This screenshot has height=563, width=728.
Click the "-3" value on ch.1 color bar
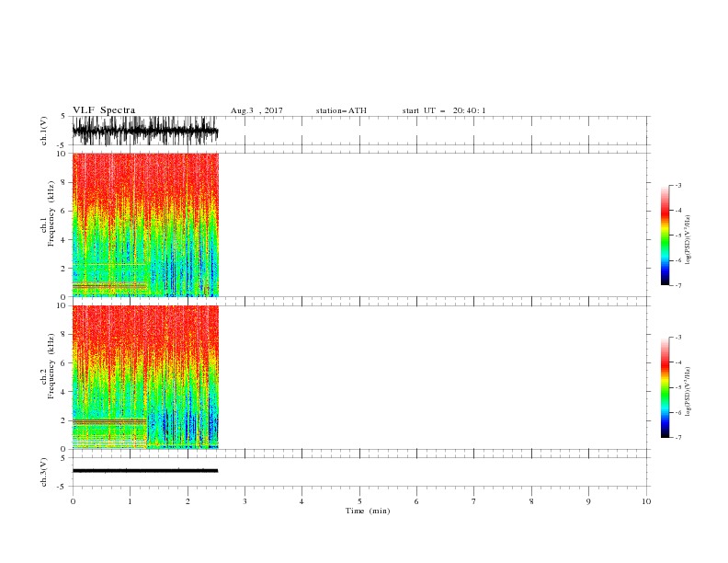[678, 185]
